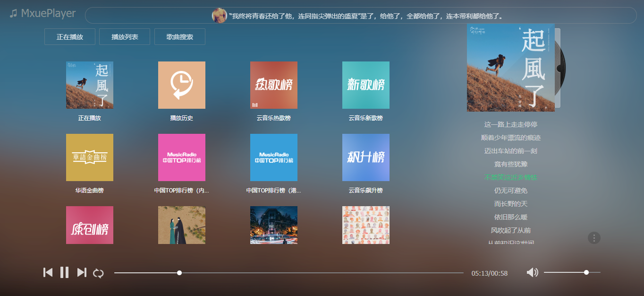This screenshot has height=296, width=644.
Task: Click the user avatar in the top bar
Action: (x=219, y=16)
